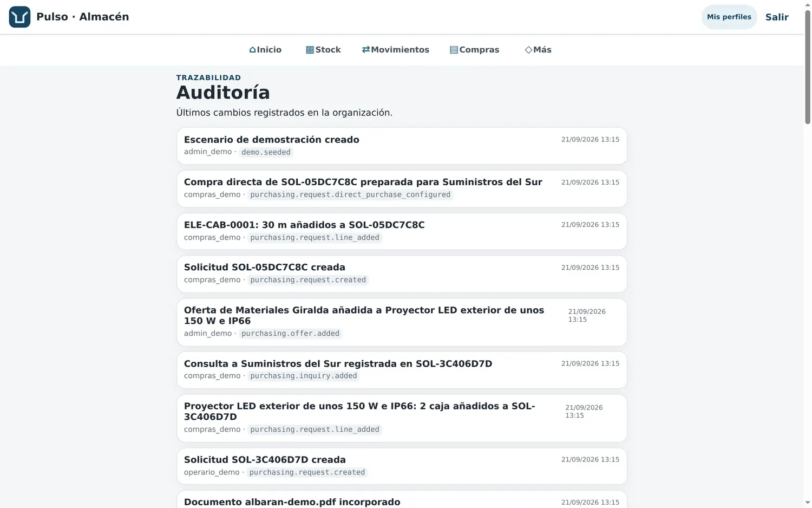
Task: Click the Pulso · Almacén title
Action: click(83, 17)
